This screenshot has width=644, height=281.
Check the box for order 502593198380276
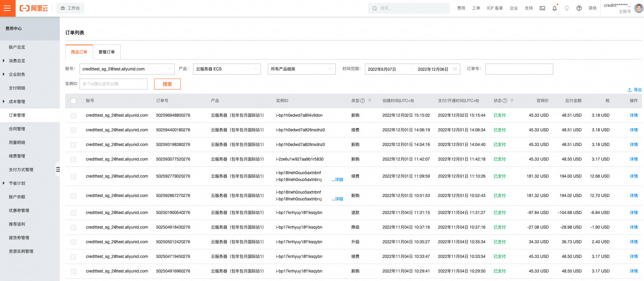73,145
